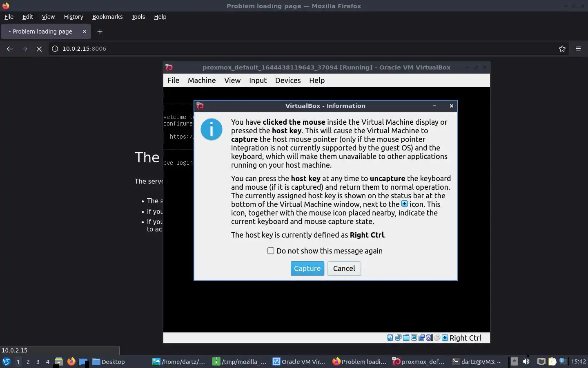The image size is (588, 368).
Task: Click Cancel in the VirtualBox Information dialog
Action: coord(344,268)
